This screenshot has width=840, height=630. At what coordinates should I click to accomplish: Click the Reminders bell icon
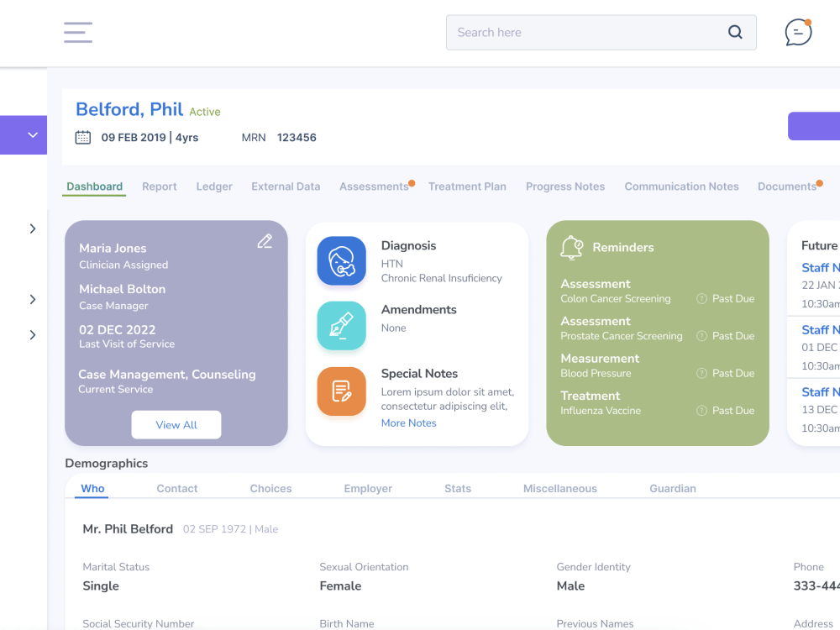571,247
